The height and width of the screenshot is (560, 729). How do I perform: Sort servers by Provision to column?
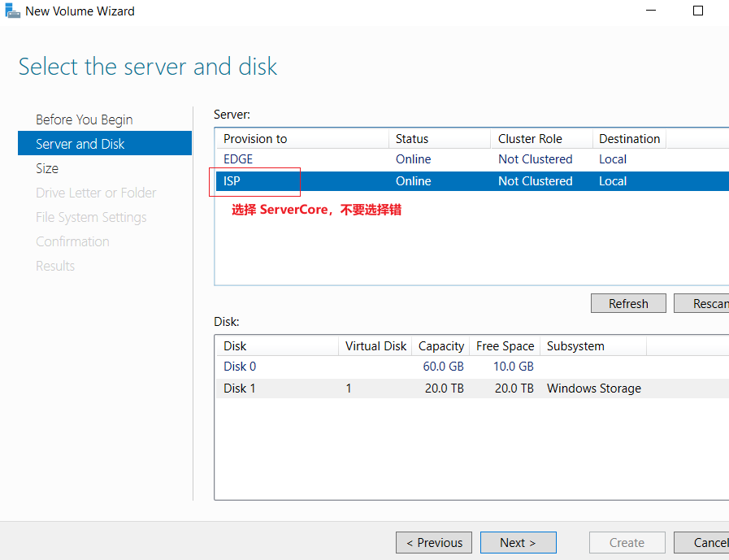tap(302, 139)
